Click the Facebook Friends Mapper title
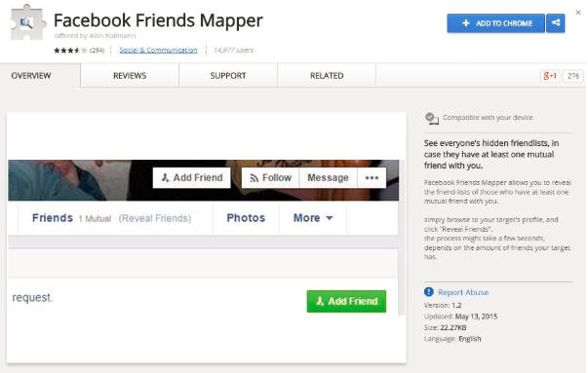Image resolution: width=588 pixels, height=373 pixels. (x=158, y=20)
